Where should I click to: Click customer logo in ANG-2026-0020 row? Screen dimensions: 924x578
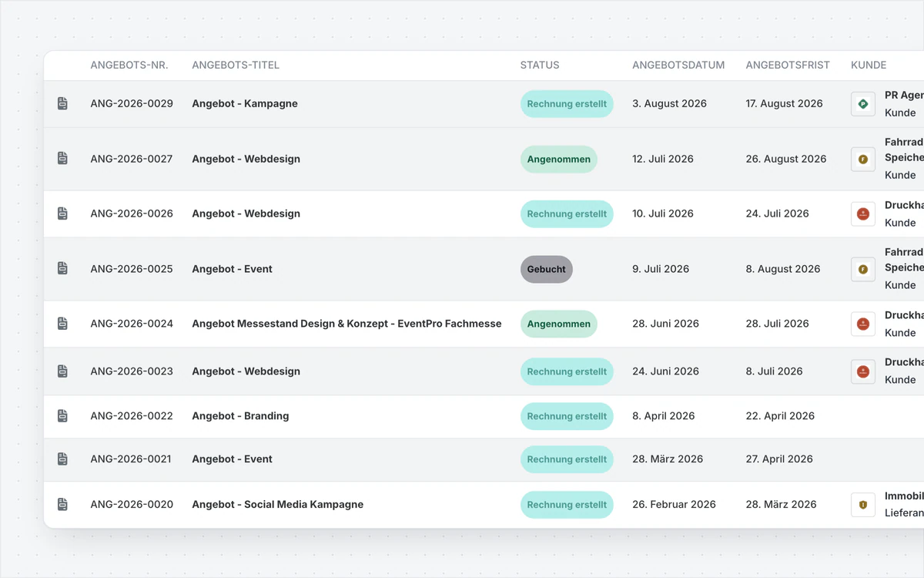pos(863,505)
